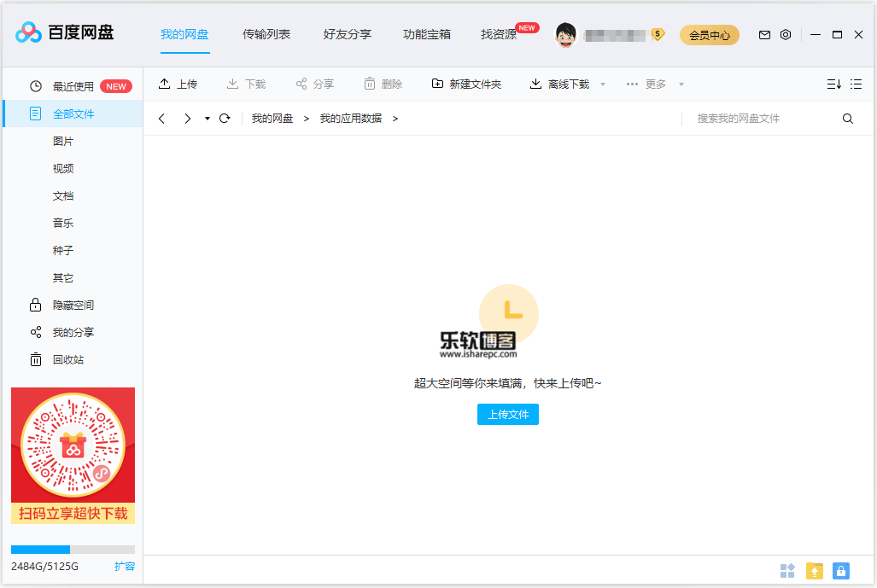This screenshot has height=588, width=877.
Task: Filter by 其它 in the sidebar
Action: [x=63, y=278]
